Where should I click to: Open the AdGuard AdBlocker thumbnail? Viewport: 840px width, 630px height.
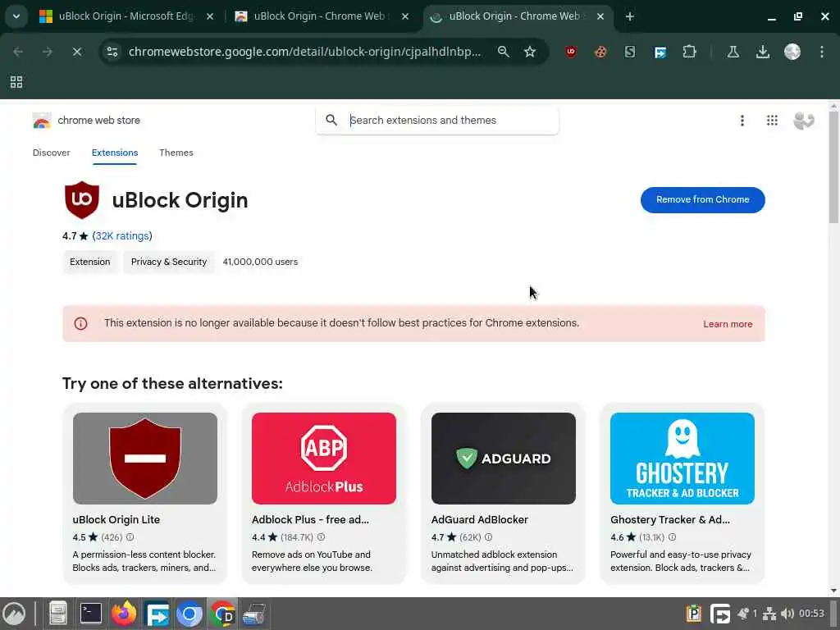(x=504, y=458)
